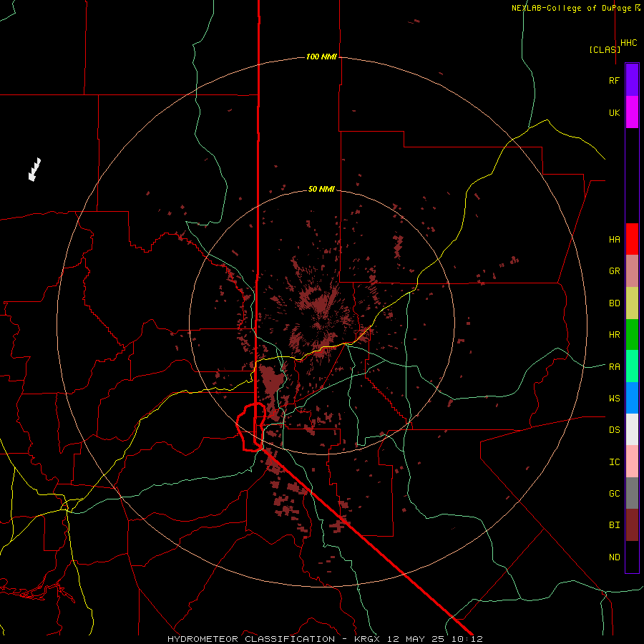Image resolution: width=644 pixels, height=644 pixels.
Task: Click the GC legend label
Action: (614, 494)
